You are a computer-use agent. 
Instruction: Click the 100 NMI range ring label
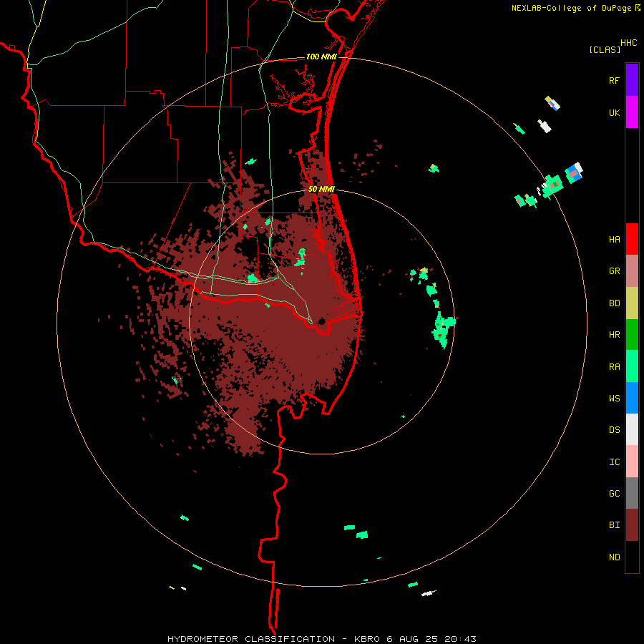point(321,57)
